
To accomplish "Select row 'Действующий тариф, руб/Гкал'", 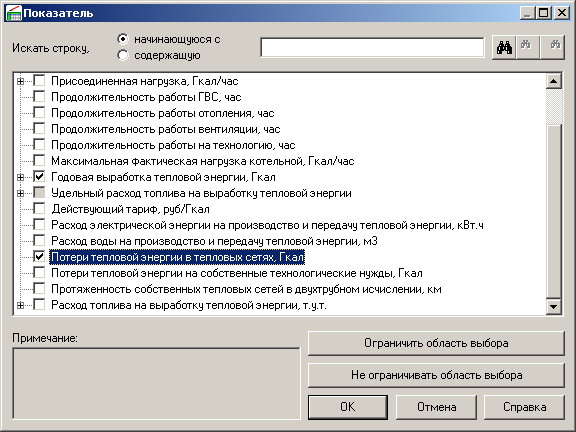I will click(130, 209).
